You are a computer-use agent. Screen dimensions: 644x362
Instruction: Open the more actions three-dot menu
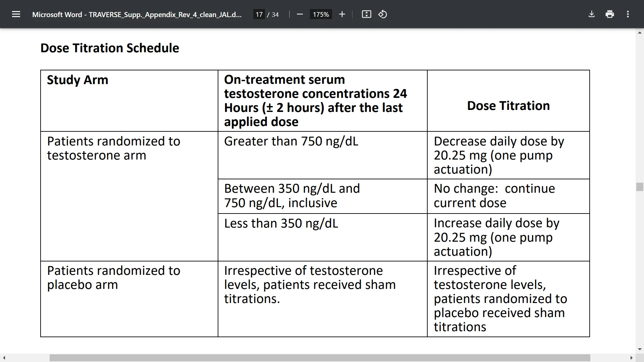pyautogui.click(x=628, y=14)
